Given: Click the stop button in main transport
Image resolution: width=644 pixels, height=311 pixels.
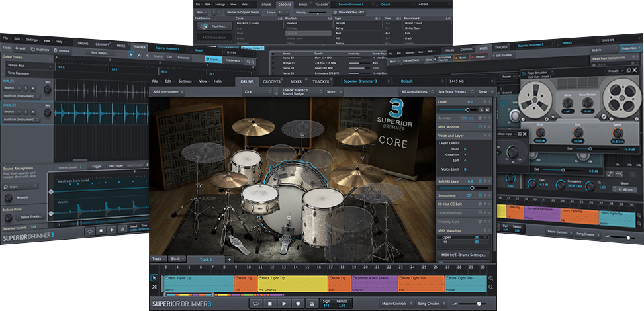Looking at the screenshot, I should [x=270, y=304].
